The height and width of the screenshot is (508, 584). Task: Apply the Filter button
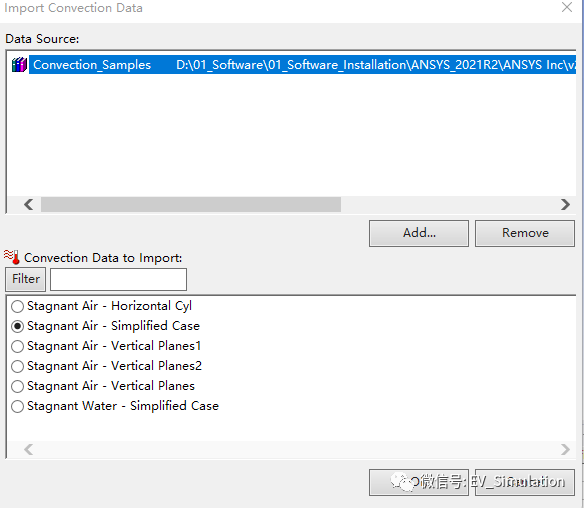click(26, 279)
